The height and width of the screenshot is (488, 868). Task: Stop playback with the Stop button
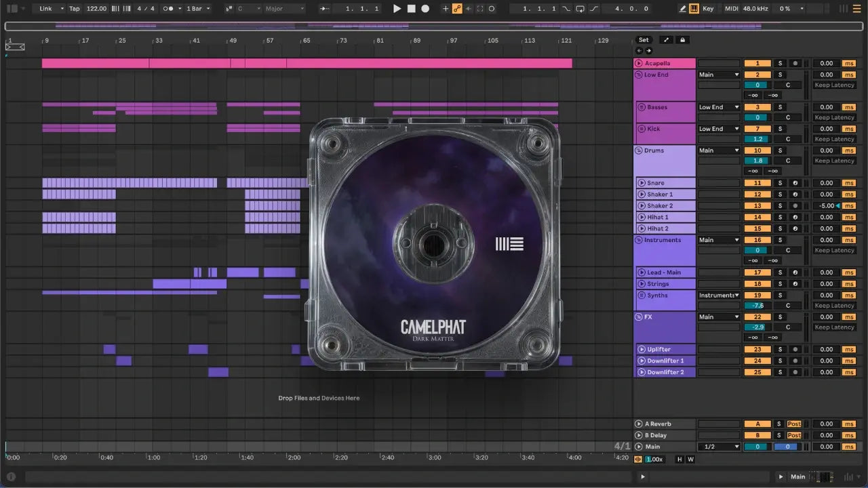pos(411,9)
